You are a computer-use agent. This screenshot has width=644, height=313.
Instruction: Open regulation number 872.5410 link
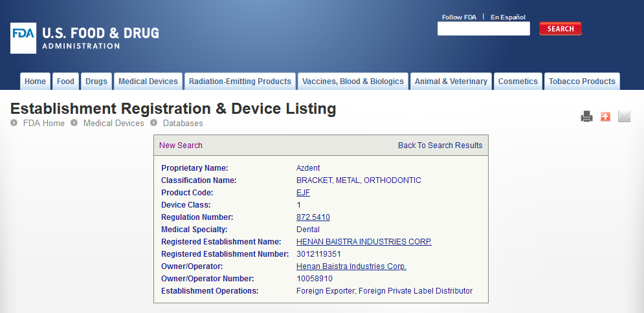point(313,217)
